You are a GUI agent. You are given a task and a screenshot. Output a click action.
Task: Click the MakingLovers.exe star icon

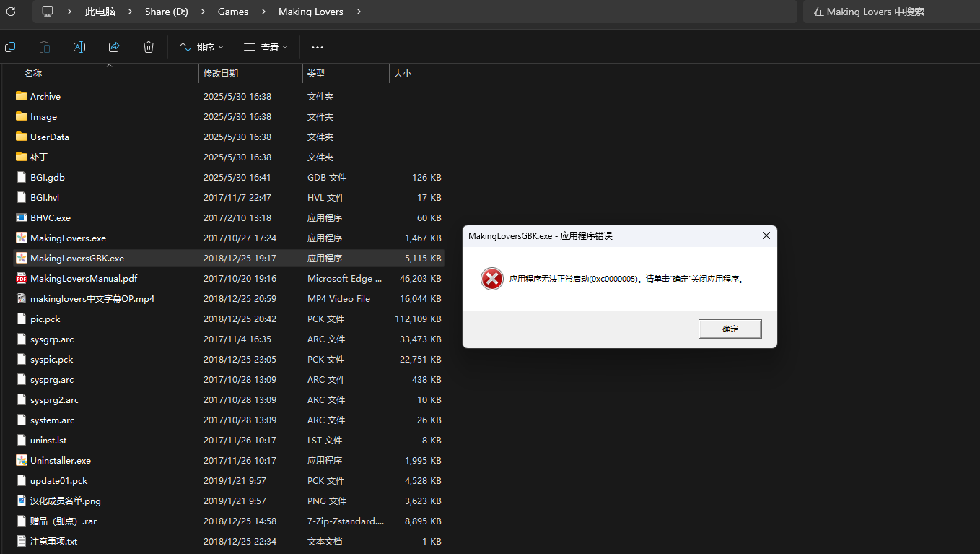(22, 238)
